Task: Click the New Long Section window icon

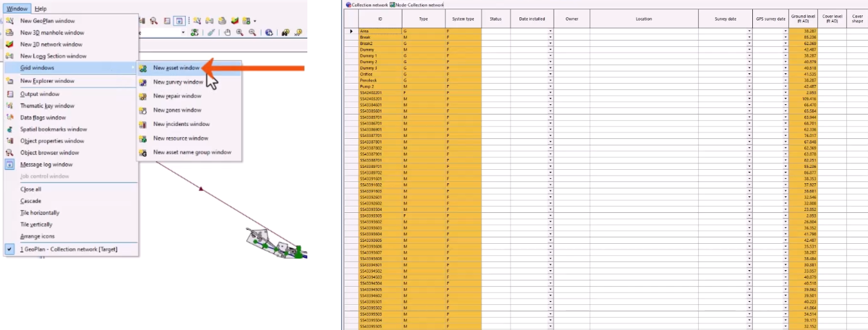Action: click(10, 56)
